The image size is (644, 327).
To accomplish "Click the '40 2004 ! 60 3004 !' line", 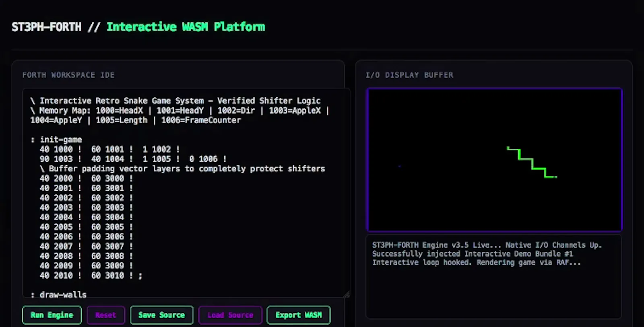I will click(x=86, y=217).
